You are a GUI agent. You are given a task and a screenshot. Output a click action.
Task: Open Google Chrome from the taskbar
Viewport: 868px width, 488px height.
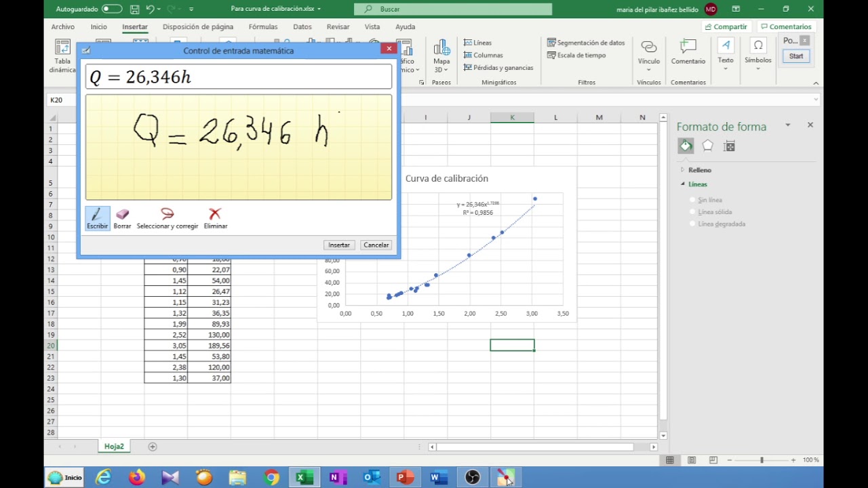(271, 478)
